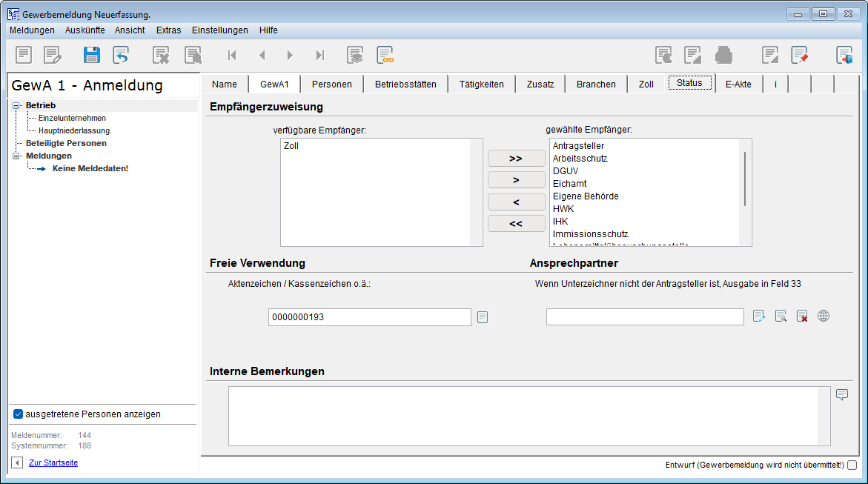The height and width of the screenshot is (484, 868).
Task: Open the Auskünfte menu
Action: pyautogui.click(x=85, y=30)
